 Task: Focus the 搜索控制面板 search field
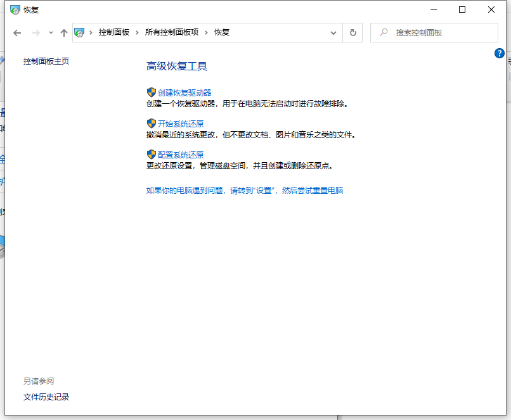[441, 33]
